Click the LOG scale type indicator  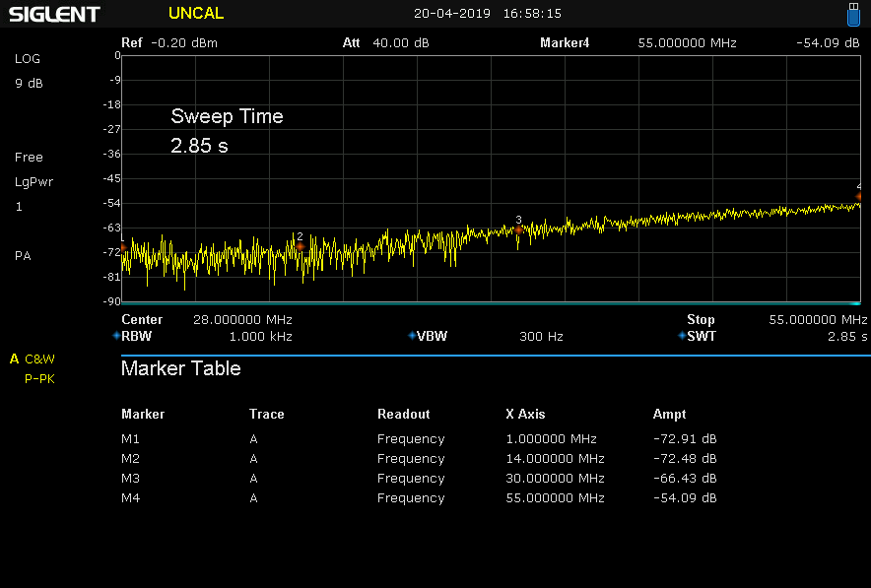tap(28, 59)
